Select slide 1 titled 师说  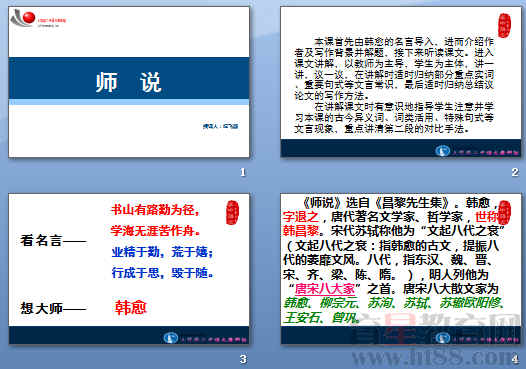129,82
